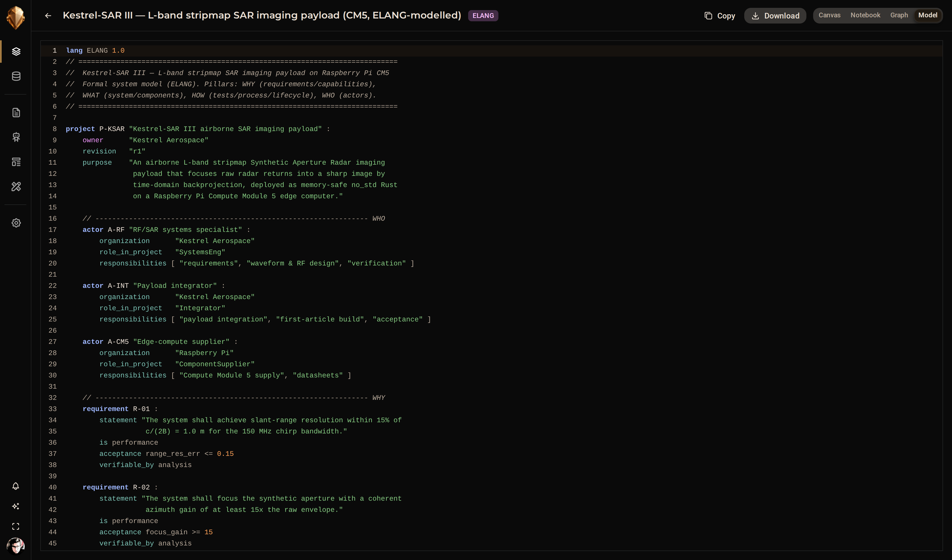This screenshot has width=952, height=560.
Task: Click the 'R-01' requirement identifier
Action: (141, 409)
